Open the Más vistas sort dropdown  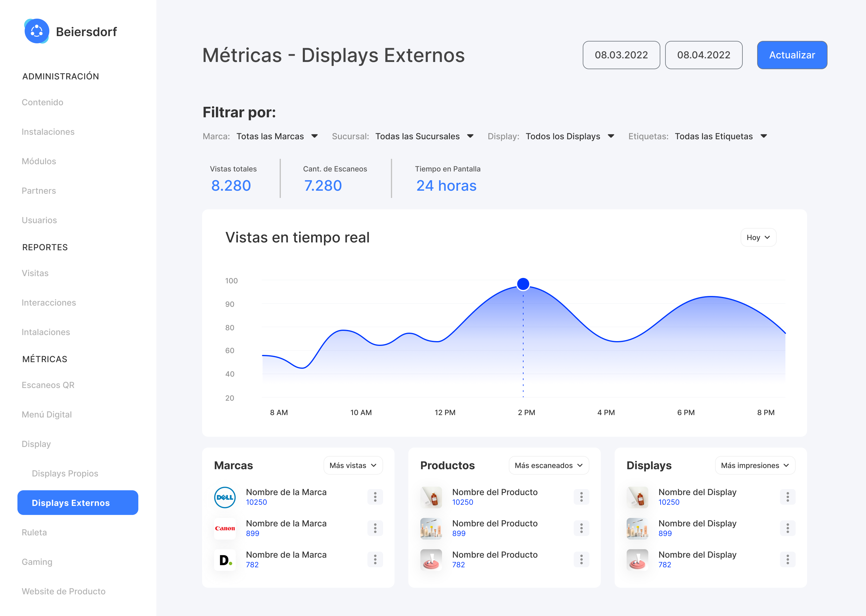(x=353, y=465)
